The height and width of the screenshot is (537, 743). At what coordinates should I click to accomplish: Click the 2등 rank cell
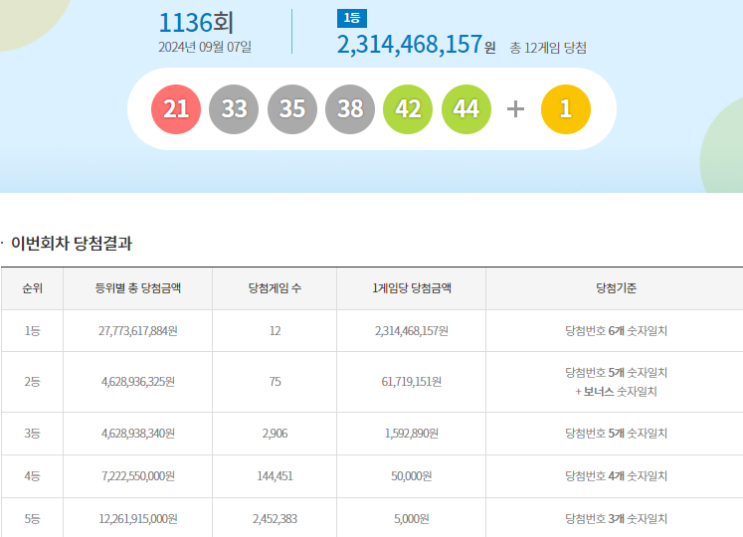click(x=32, y=382)
